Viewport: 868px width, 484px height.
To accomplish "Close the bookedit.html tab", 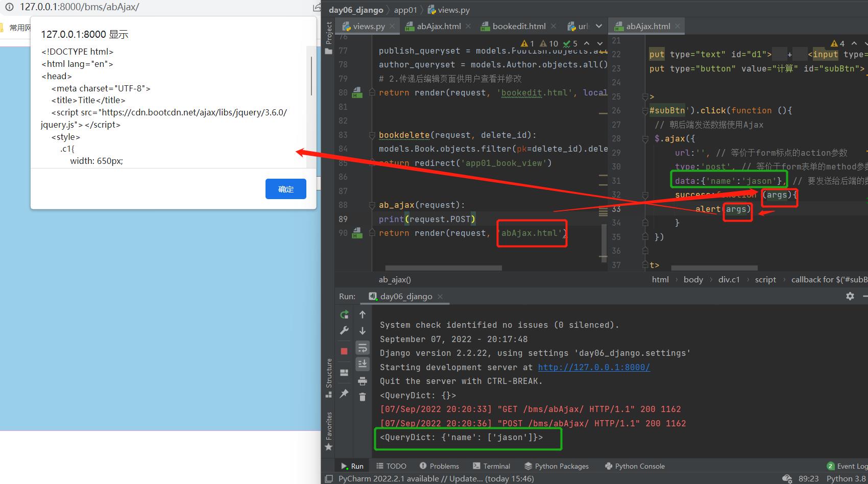I will click(553, 26).
